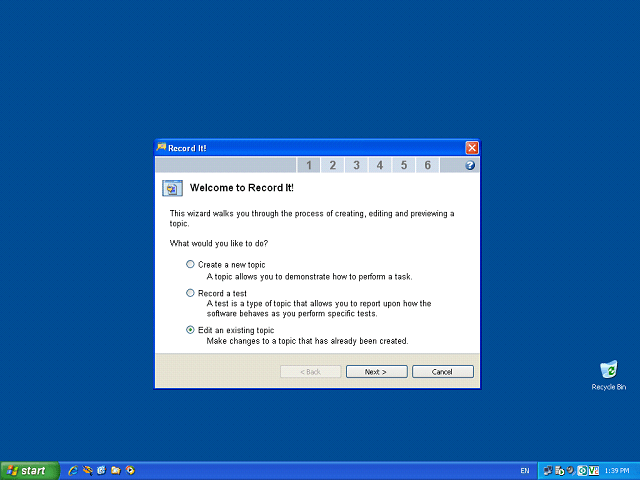
Task: Jump to wizard step 1
Action: [309, 165]
